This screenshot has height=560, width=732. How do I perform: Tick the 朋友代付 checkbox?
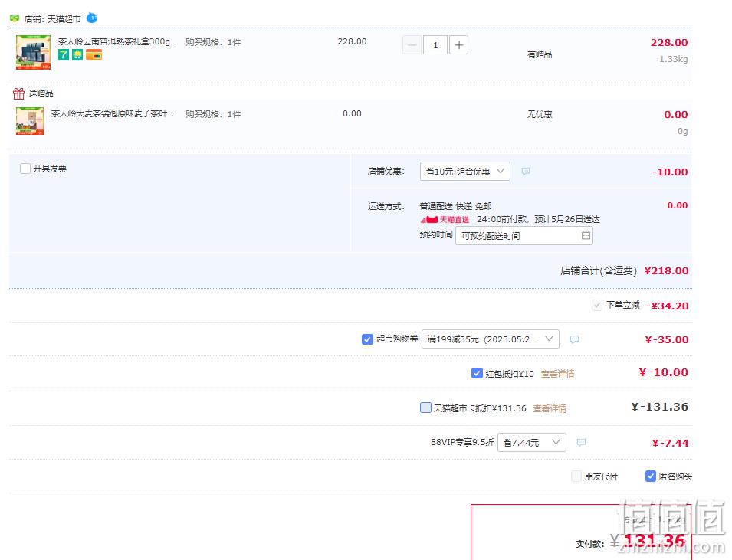pyautogui.click(x=576, y=476)
